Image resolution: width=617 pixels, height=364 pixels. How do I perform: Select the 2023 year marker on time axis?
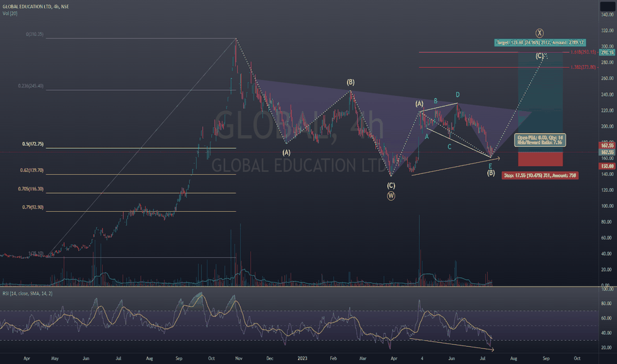pos(302,359)
